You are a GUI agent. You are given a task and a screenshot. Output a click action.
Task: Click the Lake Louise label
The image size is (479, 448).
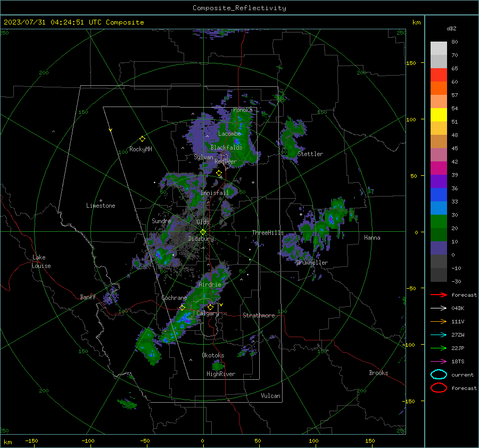(x=41, y=262)
